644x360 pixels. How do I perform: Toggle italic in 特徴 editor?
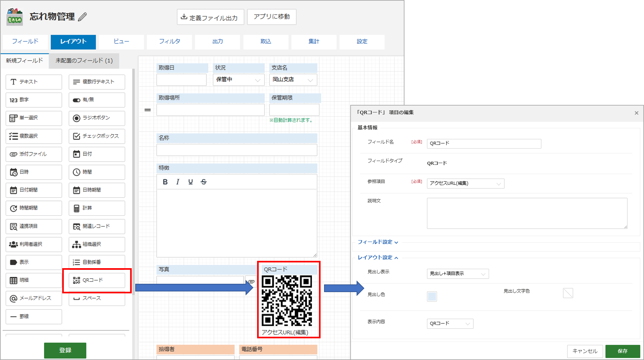178,182
